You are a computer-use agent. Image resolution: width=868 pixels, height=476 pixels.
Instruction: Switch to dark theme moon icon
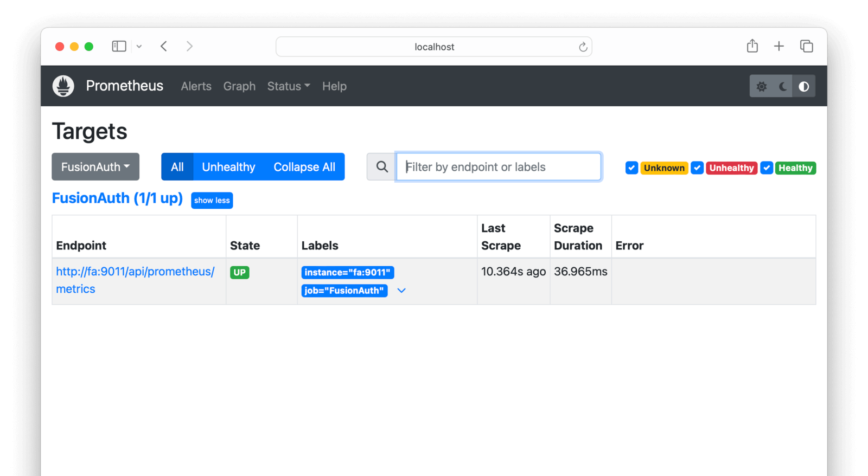782,87
